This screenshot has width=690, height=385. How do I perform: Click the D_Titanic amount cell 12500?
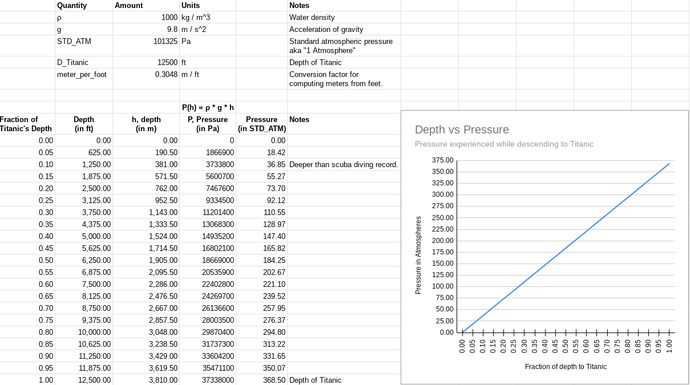coord(146,62)
